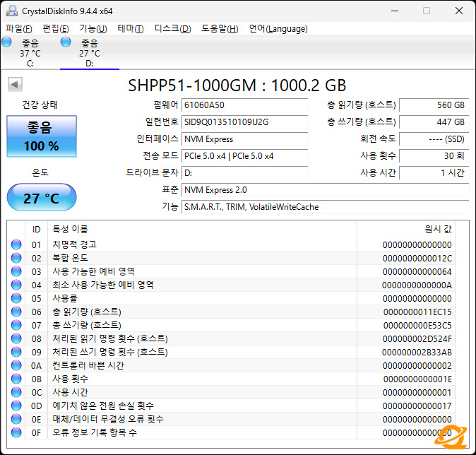Open the 디스크(D) menu
Image resolution: width=476 pixels, height=455 pixels.
(x=173, y=28)
